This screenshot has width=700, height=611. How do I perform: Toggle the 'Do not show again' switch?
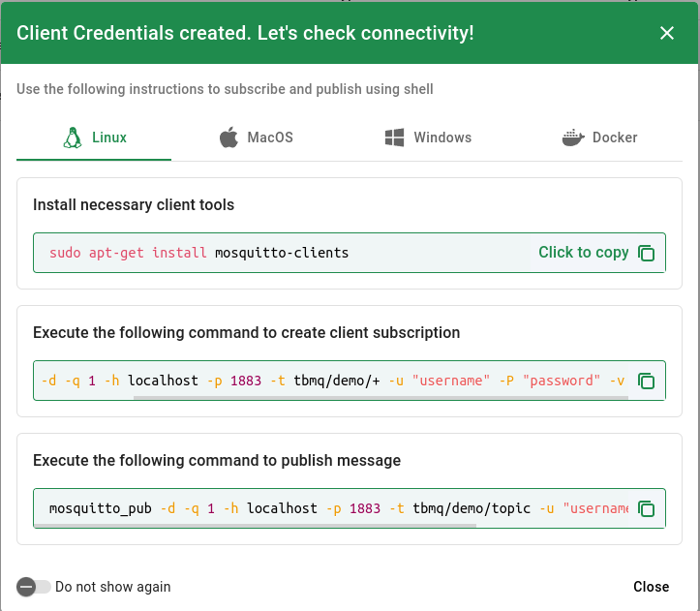(33, 587)
